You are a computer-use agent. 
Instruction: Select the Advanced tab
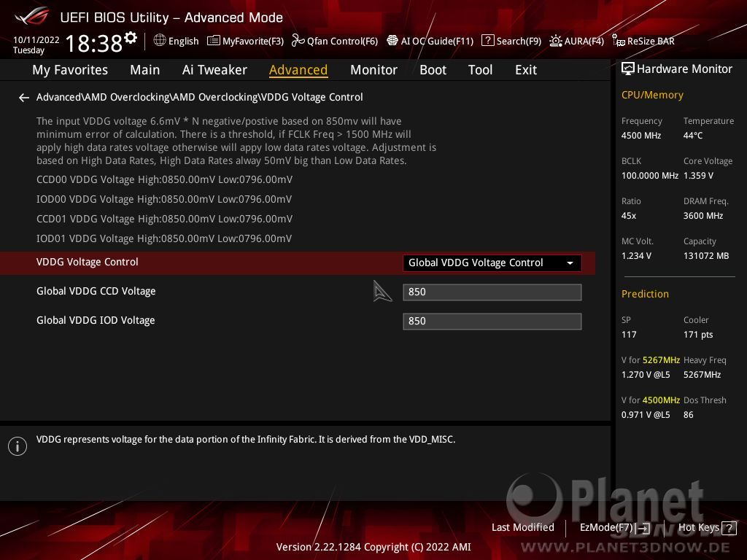coord(298,70)
